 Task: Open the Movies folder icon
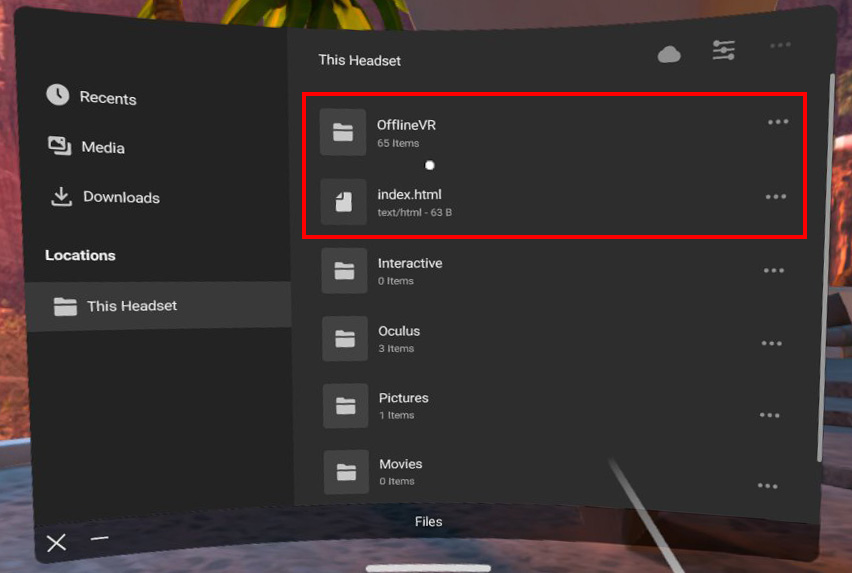pyautogui.click(x=346, y=472)
